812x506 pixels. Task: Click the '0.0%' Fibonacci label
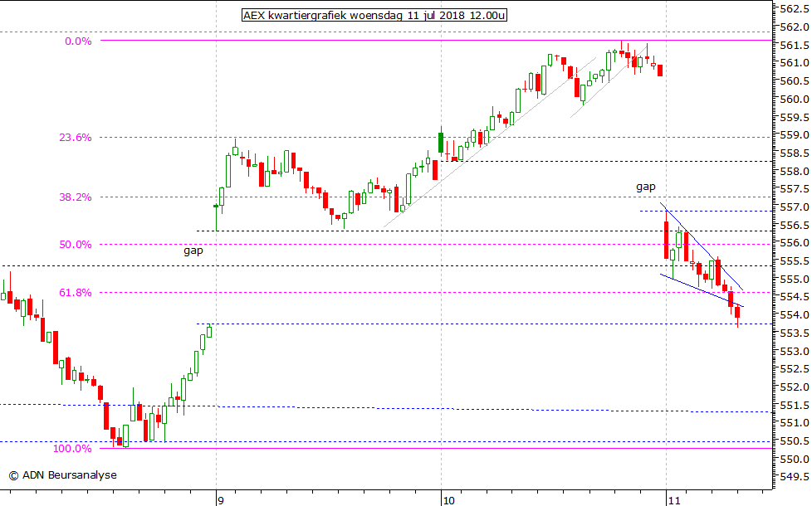78,41
